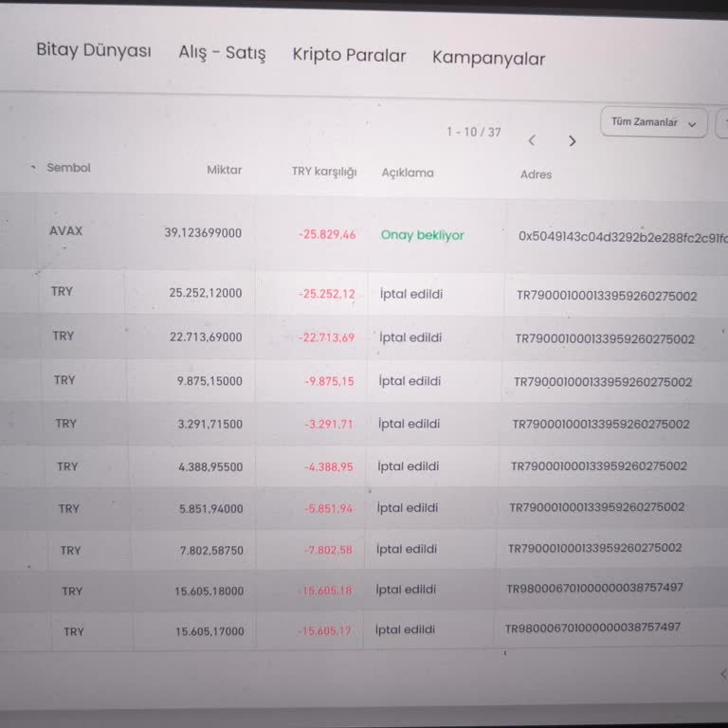Select amount 22.713,69000

pos(206,337)
